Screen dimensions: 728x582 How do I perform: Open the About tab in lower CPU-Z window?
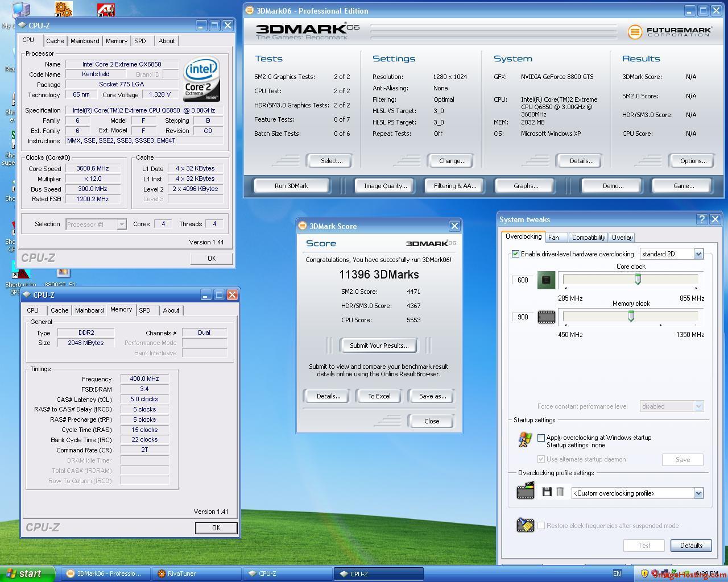click(171, 310)
